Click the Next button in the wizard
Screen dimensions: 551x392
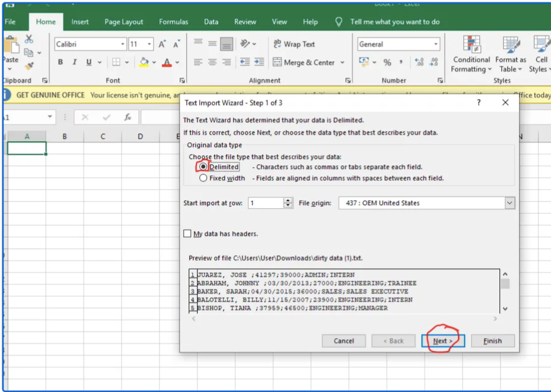[442, 340]
